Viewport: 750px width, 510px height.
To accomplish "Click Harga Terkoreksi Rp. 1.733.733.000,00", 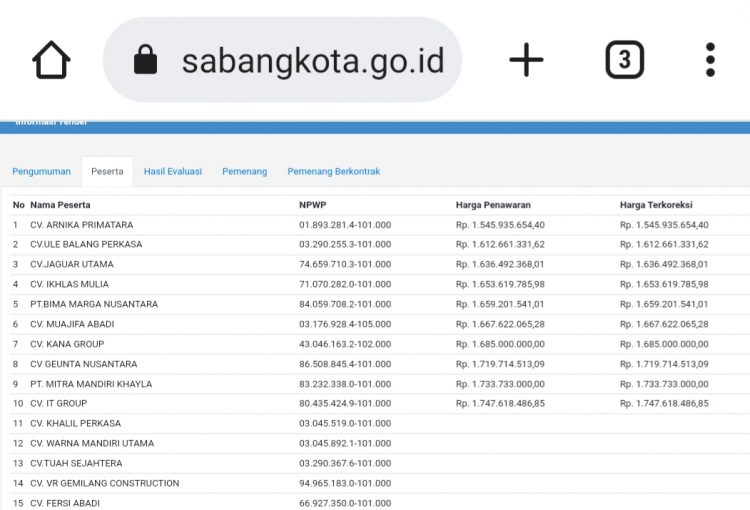I will [x=664, y=384].
